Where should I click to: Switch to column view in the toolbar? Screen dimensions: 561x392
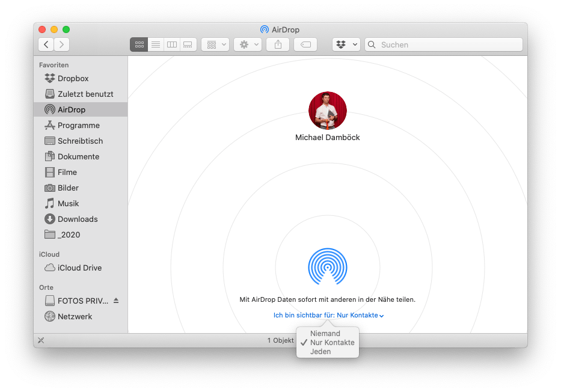pos(171,44)
